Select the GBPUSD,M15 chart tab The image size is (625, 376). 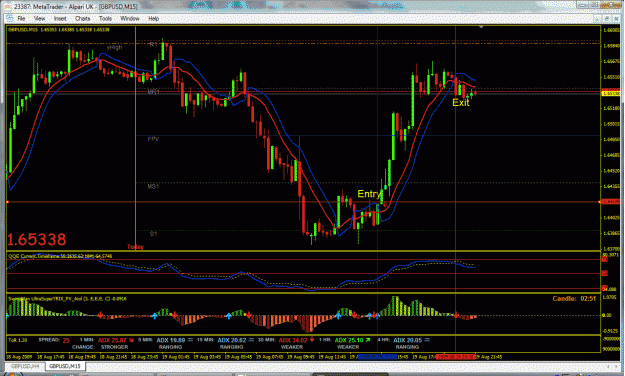[65, 366]
